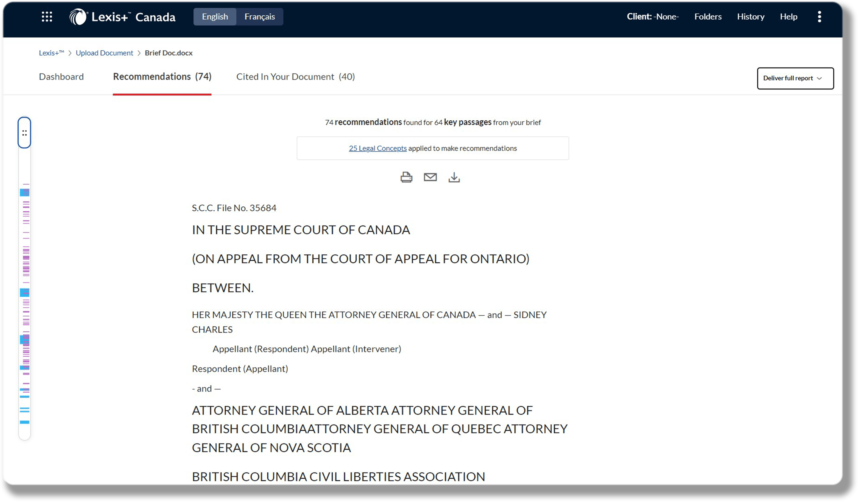Open the waffle app launcher grid

tap(47, 16)
